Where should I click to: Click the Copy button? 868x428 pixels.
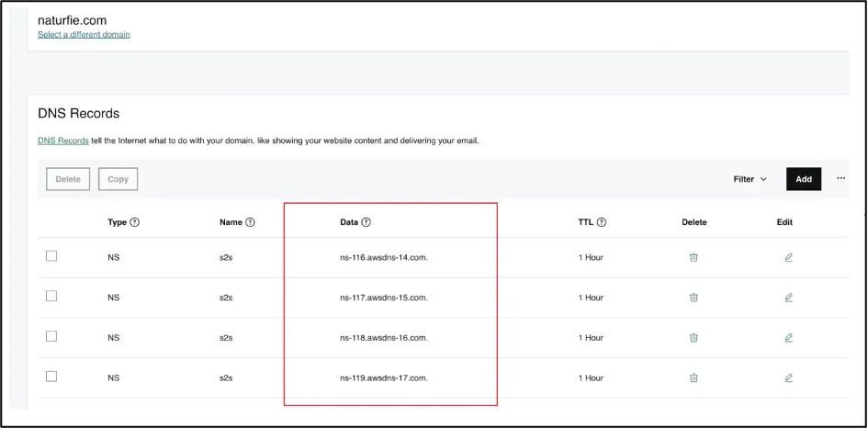pos(118,179)
